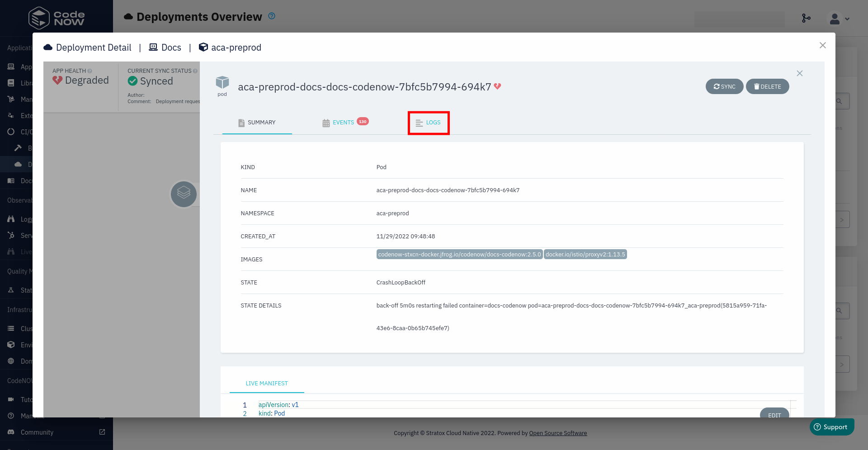Click the events count badge 130
Screen dimensions: 868x450
[x=363, y=121]
